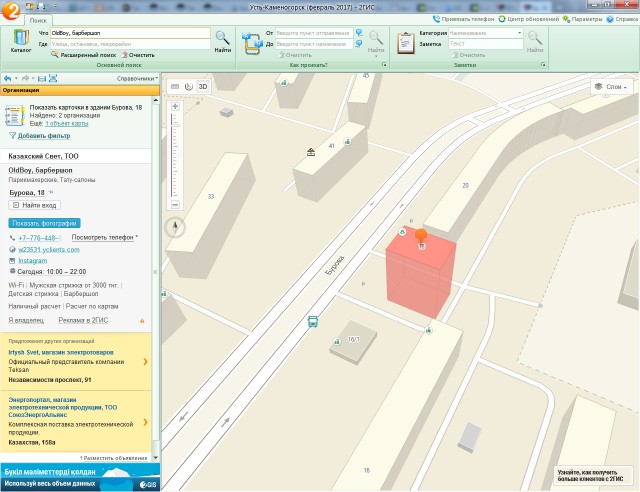Click the map compass icon
The image size is (640, 492).
pos(177,226)
